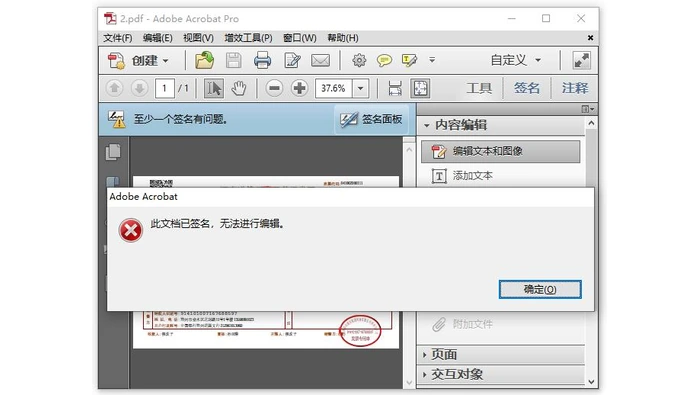Click the page number field
This screenshot has height=395, width=700.
coord(164,88)
